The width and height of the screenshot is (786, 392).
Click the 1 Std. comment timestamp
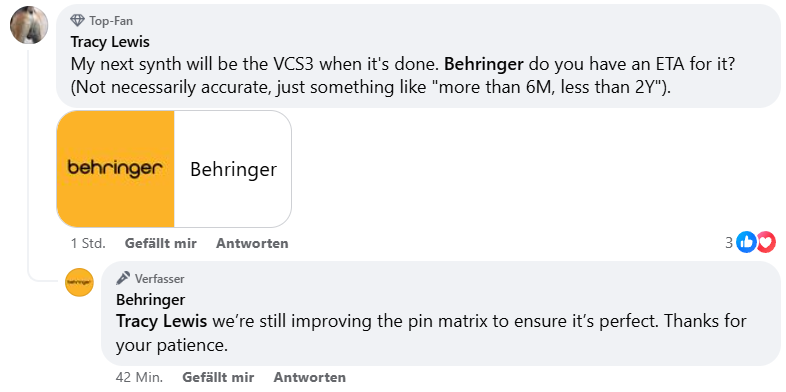88,244
